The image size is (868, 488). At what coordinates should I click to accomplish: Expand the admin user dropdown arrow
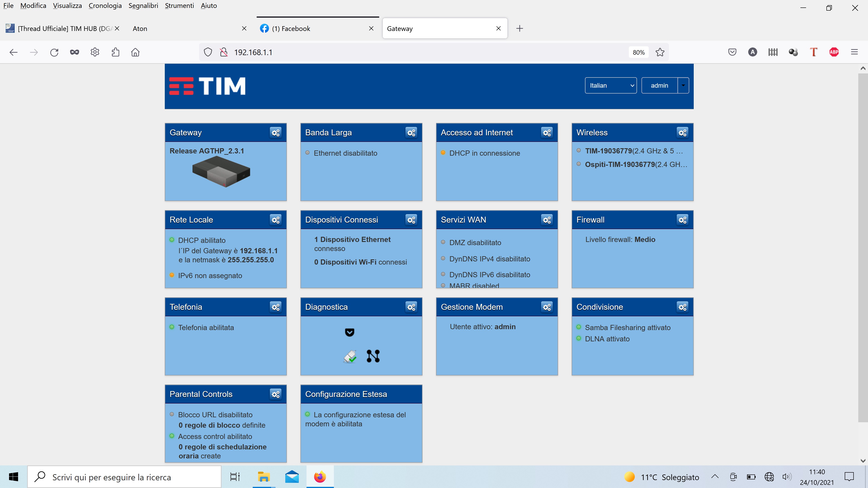(683, 86)
